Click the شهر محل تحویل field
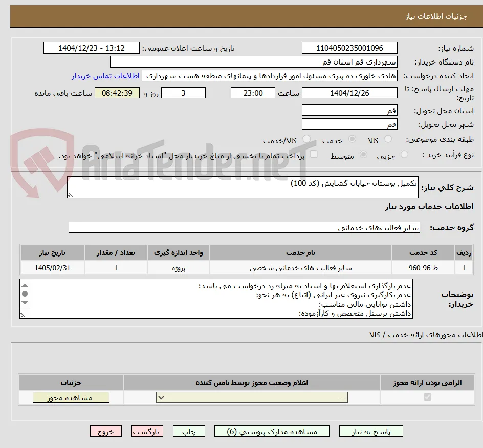Screen dimensions: 483x448 point(349,124)
